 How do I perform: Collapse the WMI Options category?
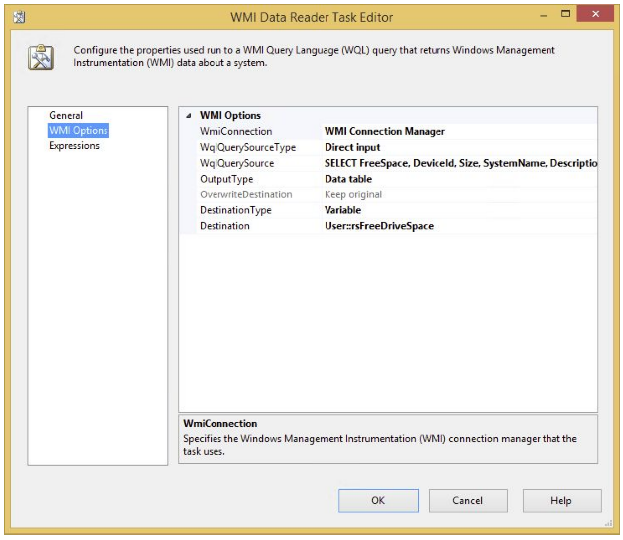pyautogui.click(x=189, y=116)
